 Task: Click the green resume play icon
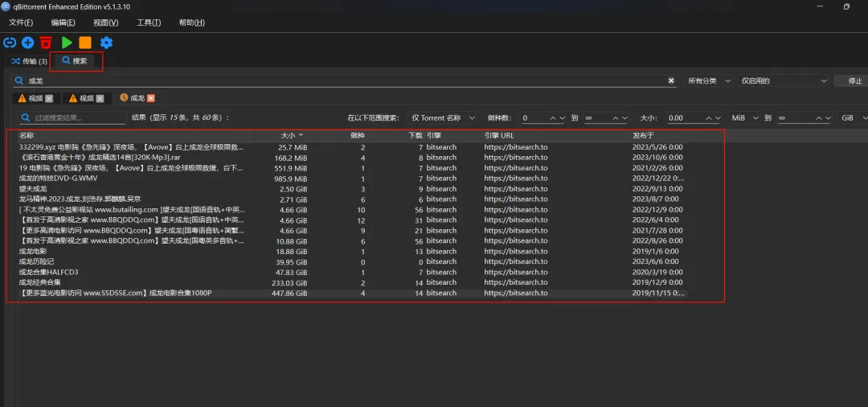pyautogui.click(x=67, y=43)
